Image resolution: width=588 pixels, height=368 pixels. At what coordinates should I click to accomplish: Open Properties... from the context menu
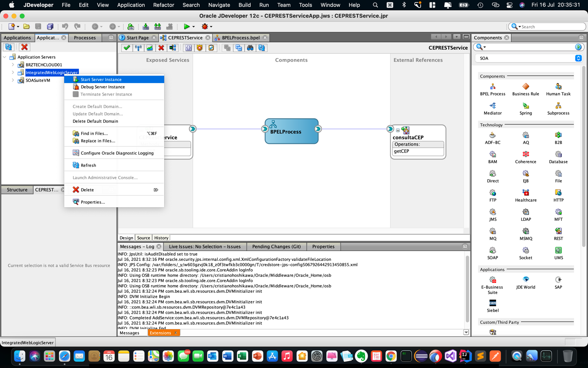[x=114, y=202]
